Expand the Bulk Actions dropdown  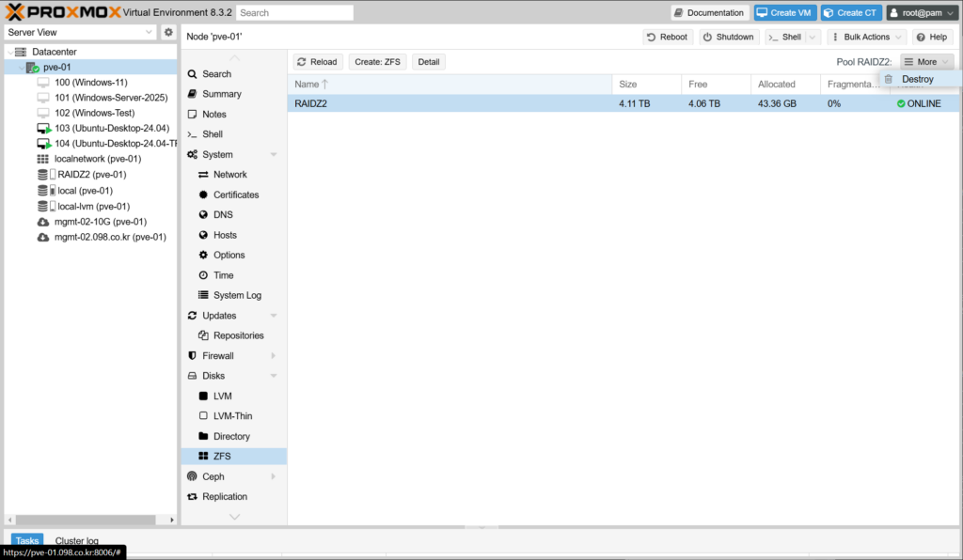[867, 37]
